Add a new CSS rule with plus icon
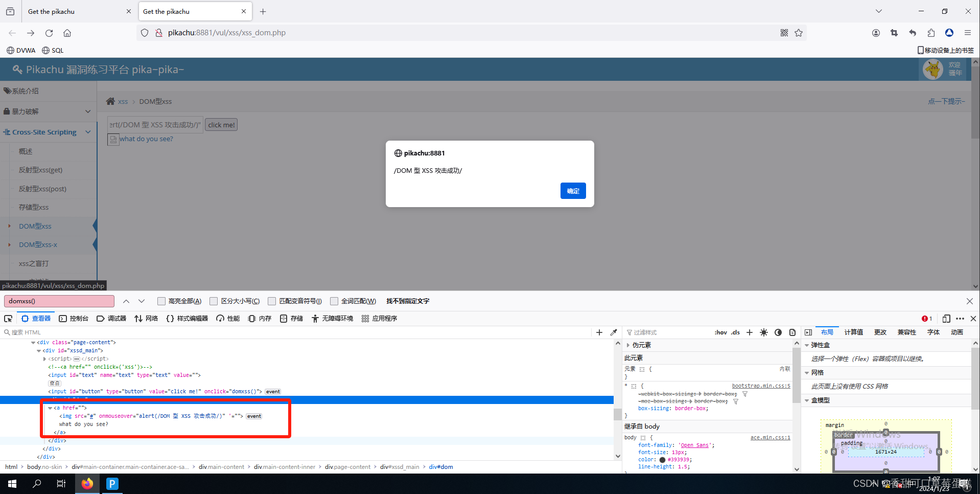Image resolution: width=980 pixels, height=494 pixels. 750,332
